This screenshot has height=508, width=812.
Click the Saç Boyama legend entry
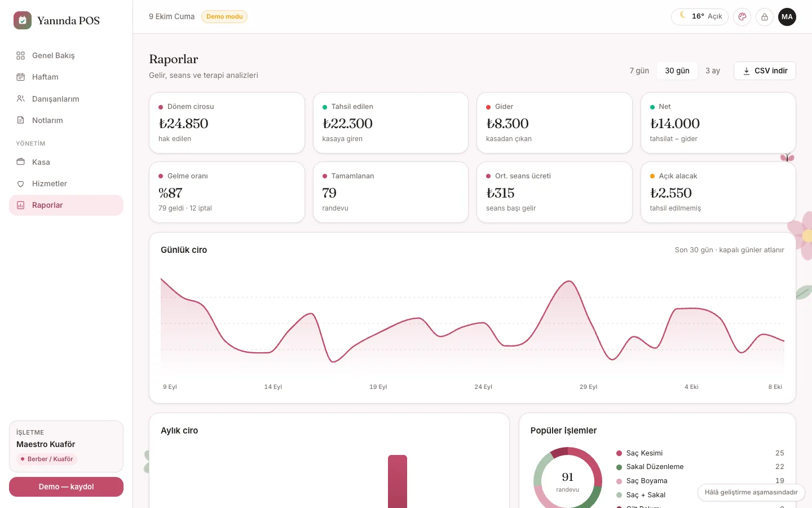click(700, 481)
